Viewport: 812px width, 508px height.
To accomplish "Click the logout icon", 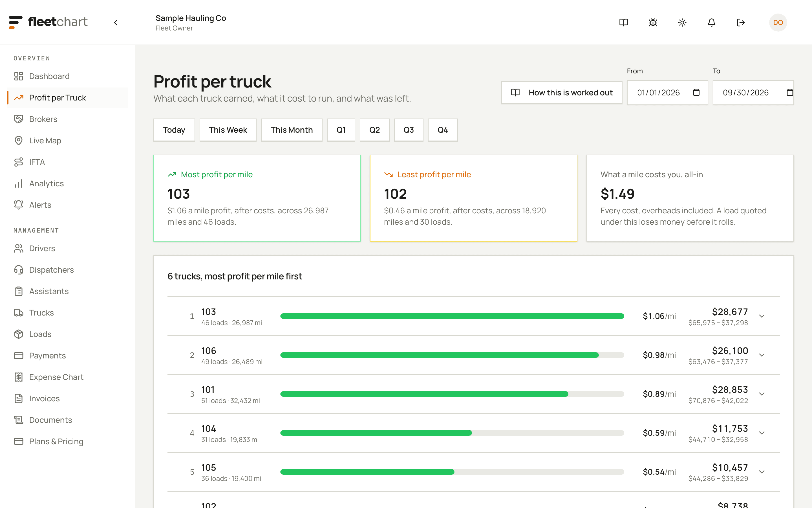I will coord(741,23).
